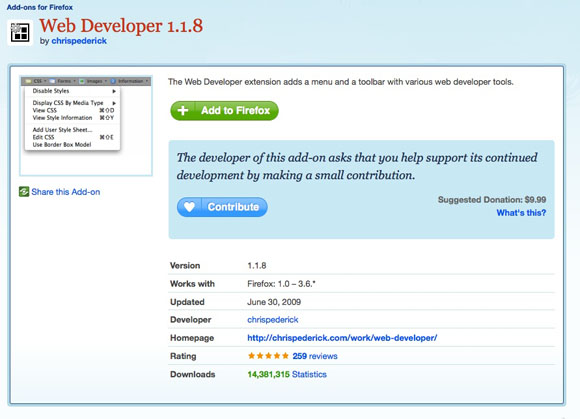Click the extension description sentence

click(341, 82)
